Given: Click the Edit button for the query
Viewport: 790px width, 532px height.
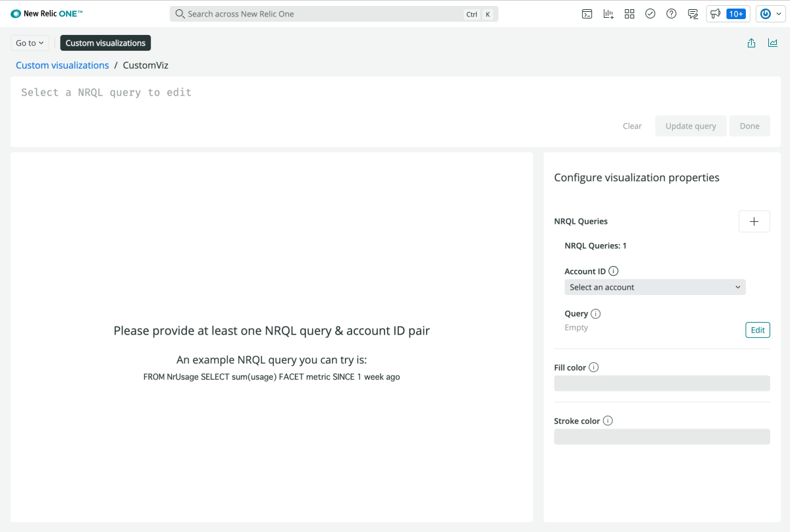Looking at the screenshot, I should click(758, 330).
